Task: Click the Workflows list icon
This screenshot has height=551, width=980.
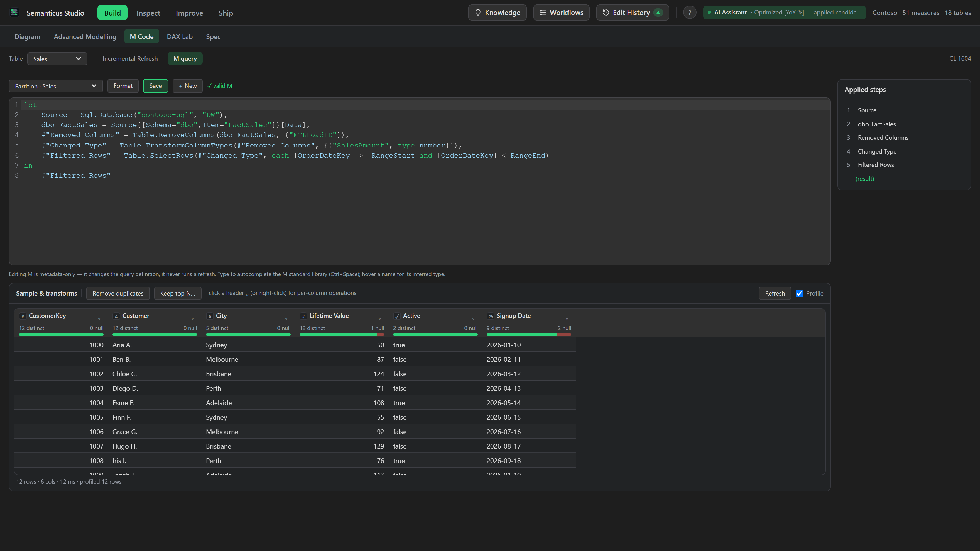Action: 543,13
